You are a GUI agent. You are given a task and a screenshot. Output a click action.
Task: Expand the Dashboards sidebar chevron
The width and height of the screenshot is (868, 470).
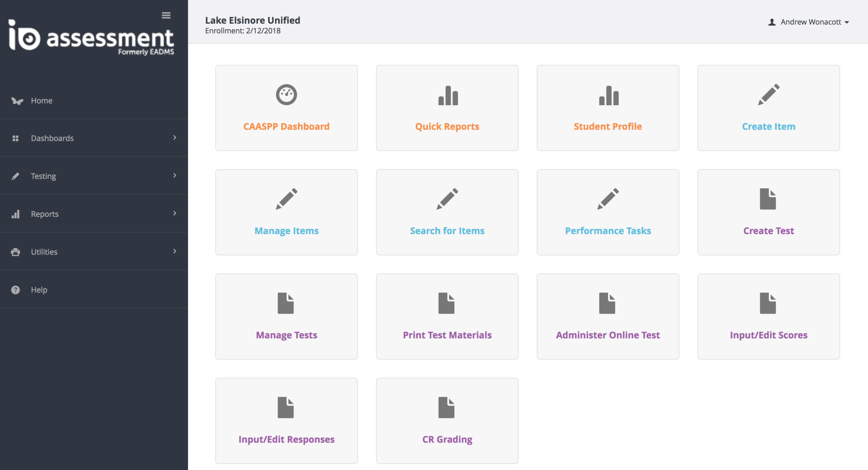click(x=175, y=138)
